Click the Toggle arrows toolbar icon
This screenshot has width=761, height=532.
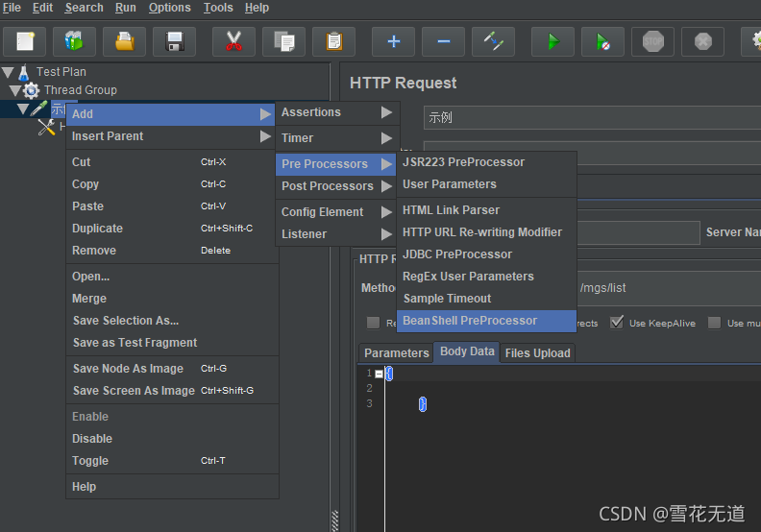494,41
